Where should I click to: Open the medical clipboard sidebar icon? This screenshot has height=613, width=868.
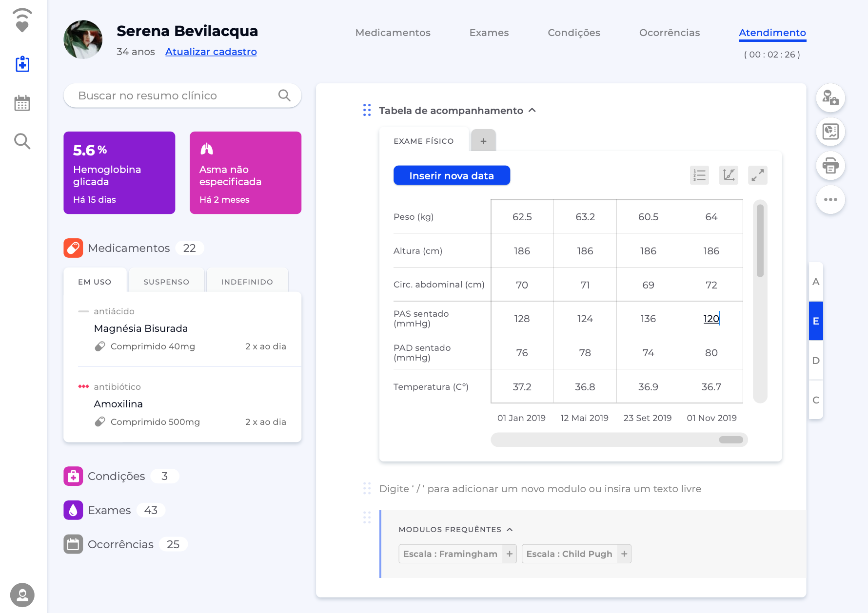[x=22, y=64]
